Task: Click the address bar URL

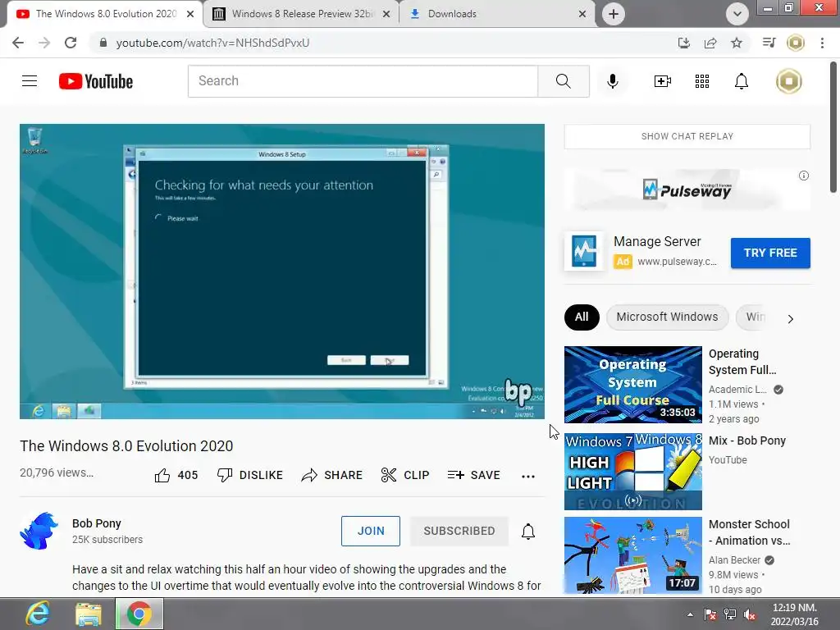Action: pos(212,43)
